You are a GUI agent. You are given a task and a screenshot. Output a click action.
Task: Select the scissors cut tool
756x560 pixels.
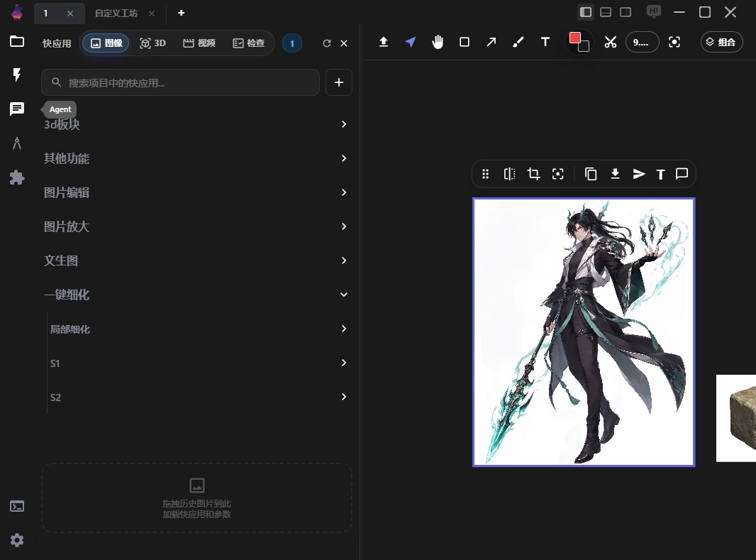(611, 42)
